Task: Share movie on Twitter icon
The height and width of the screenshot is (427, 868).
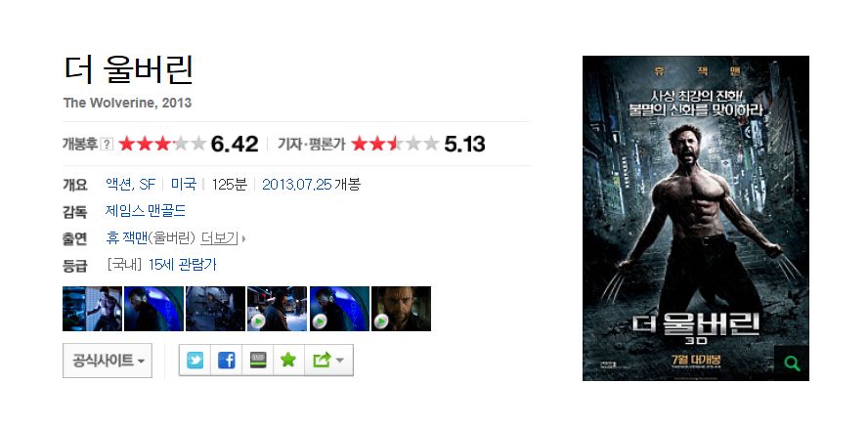Action: pyautogui.click(x=195, y=361)
